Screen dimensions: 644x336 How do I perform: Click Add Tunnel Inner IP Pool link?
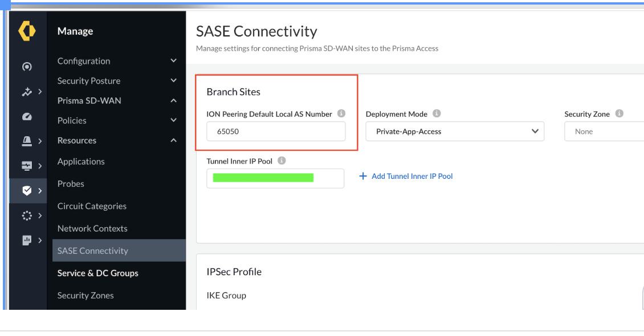tap(406, 177)
